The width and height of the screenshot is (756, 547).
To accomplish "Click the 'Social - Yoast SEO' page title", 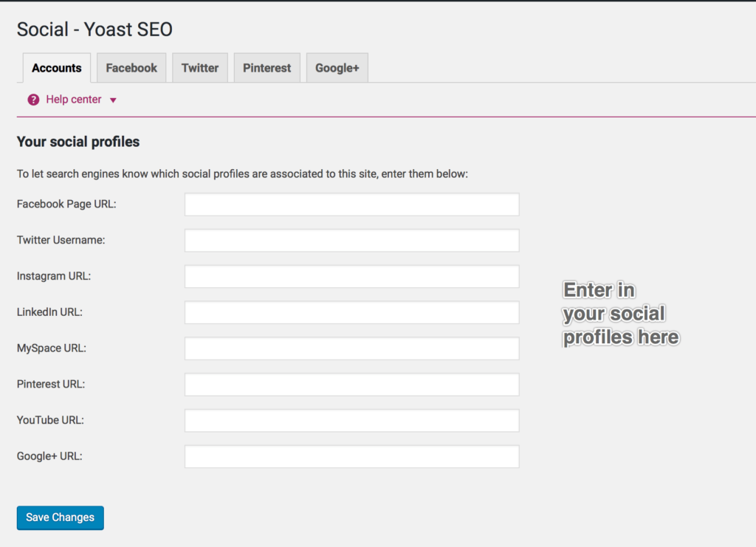I will click(94, 30).
